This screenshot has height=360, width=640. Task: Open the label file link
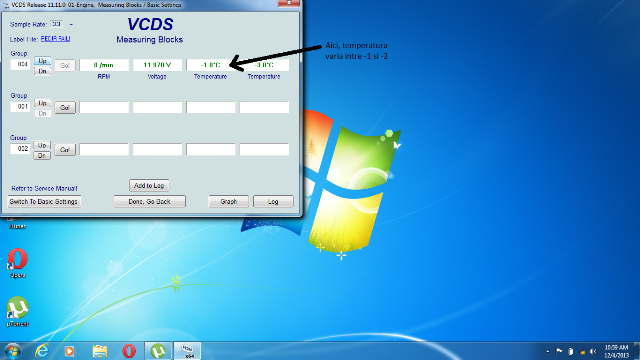(56, 39)
